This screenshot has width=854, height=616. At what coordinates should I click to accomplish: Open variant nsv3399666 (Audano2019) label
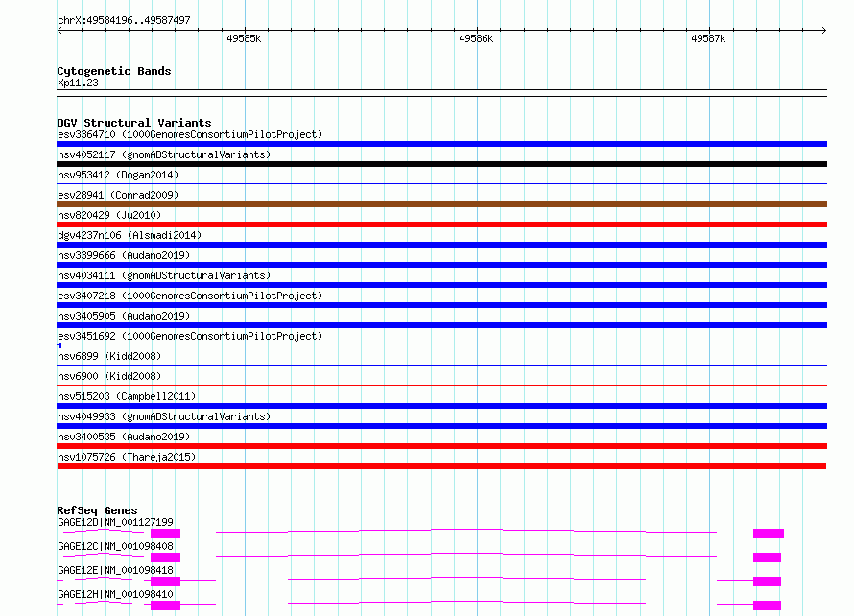pyautogui.click(x=124, y=255)
